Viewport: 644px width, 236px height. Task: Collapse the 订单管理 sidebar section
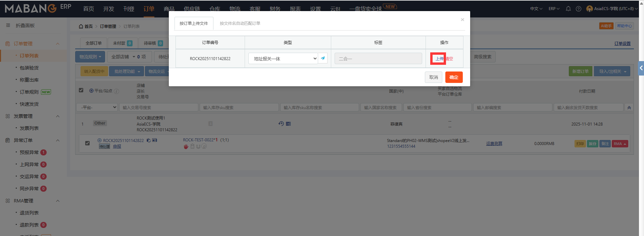(57, 44)
